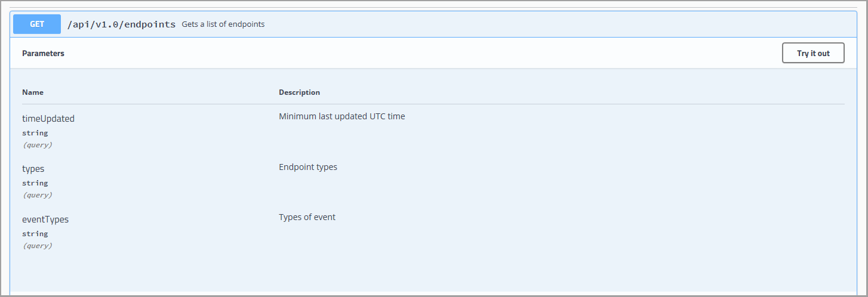Select the Parameters section heading
Viewport: 868px width, 297px height.
pos(43,53)
